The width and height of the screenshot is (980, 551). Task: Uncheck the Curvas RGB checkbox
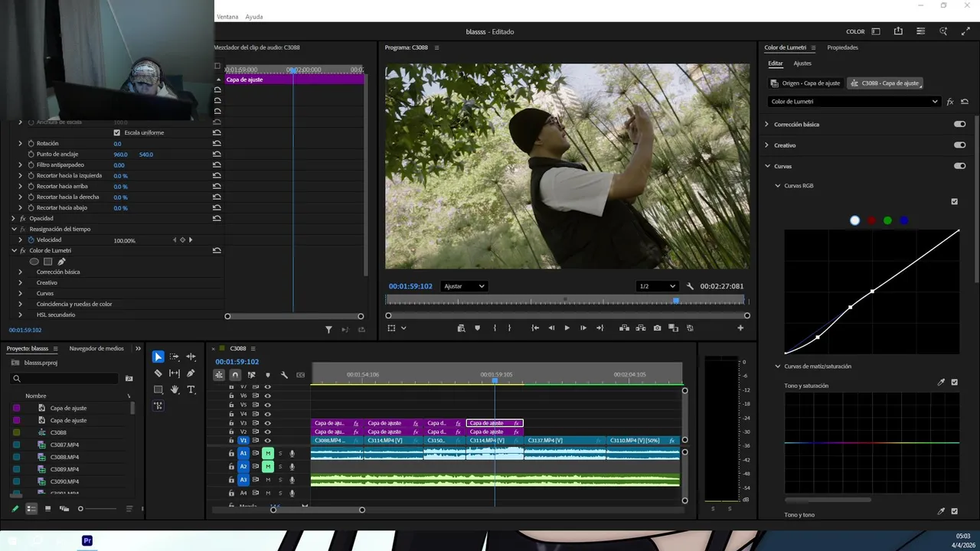954,202
